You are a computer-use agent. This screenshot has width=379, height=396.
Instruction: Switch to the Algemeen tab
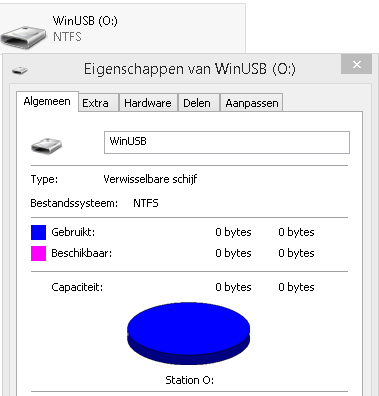point(47,101)
